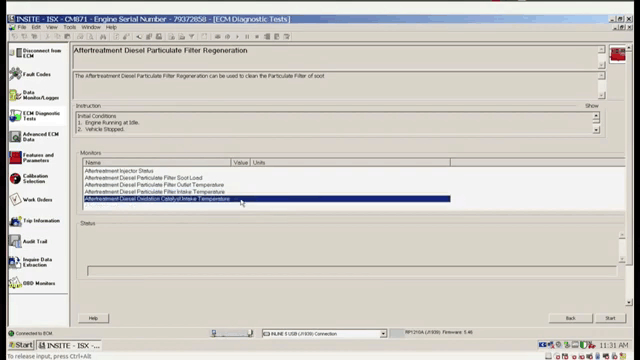
Task: Click the empty Status progress bar
Action: pyautogui.click(x=351, y=271)
